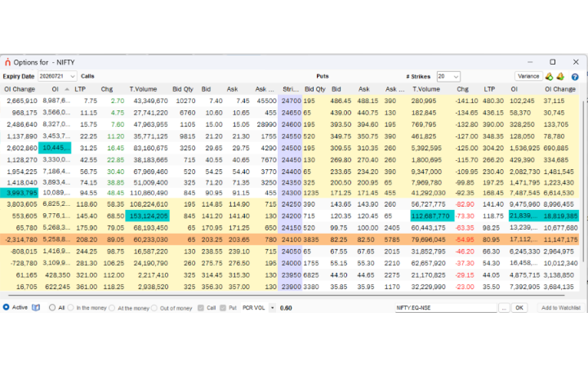Viewport: 588px width, 366px height.
Task: Select strike 24300 cell
Action: (x=291, y=193)
